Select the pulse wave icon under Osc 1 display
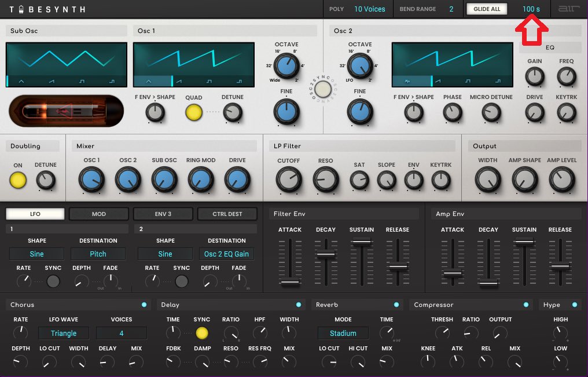The height and width of the screenshot is (377, 588). [x=241, y=81]
